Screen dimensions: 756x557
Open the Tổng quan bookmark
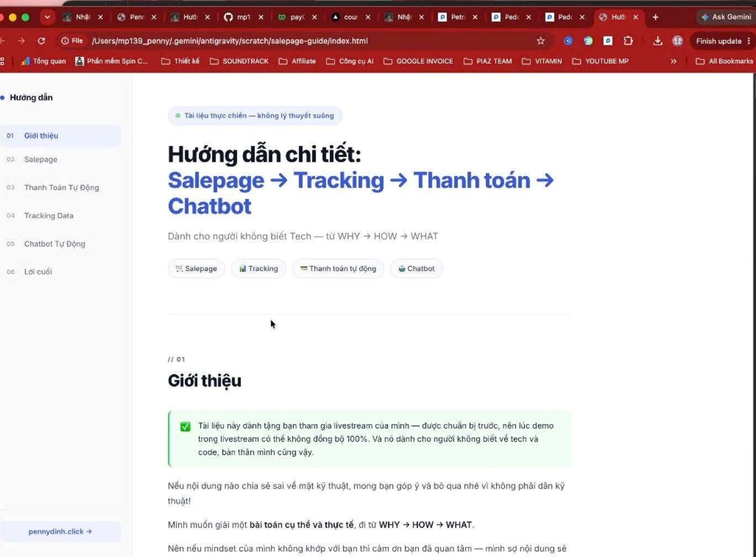[x=43, y=61]
